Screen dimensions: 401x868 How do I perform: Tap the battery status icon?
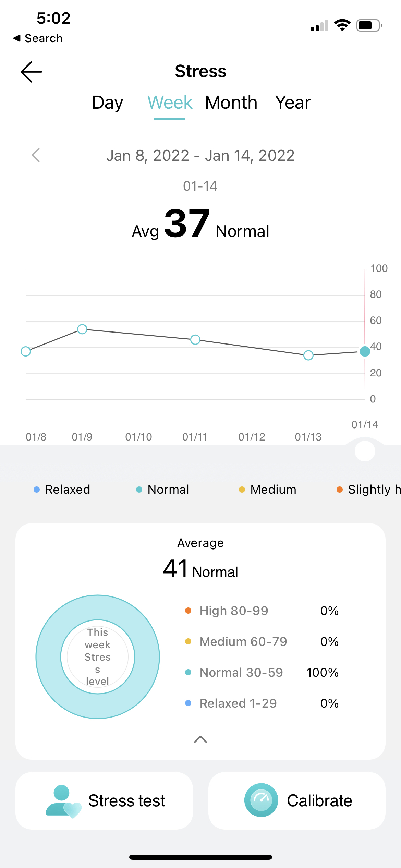tap(369, 25)
